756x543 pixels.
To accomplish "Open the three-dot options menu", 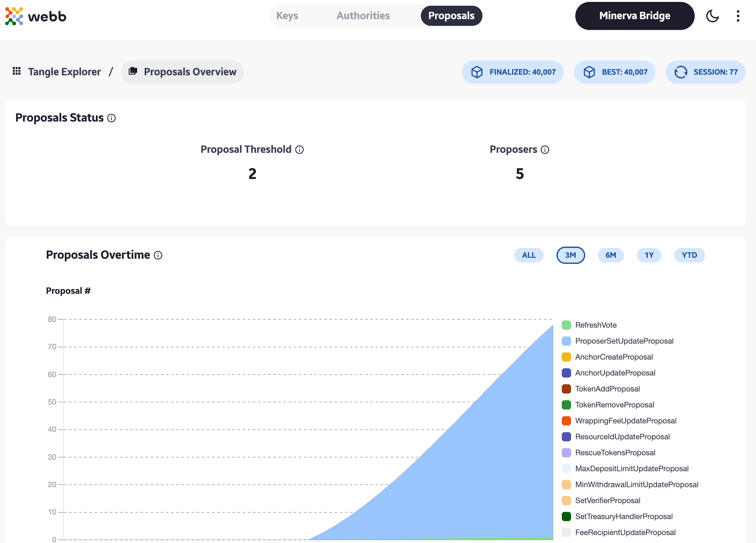I will [x=738, y=16].
